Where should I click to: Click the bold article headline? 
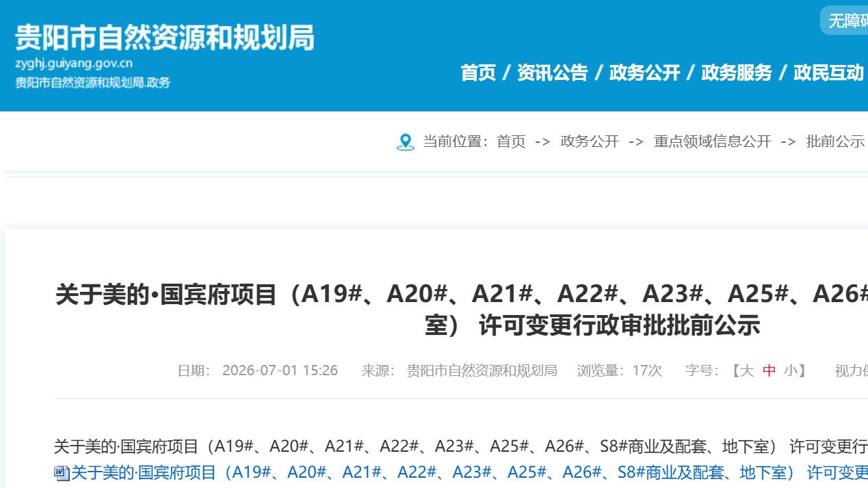coord(461,310)
